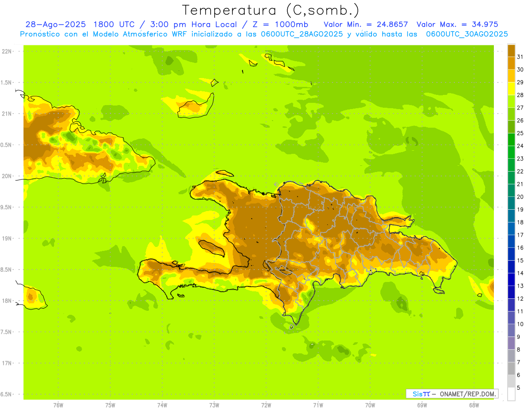Click the "26" color scale label
532x411 pixels.
520,120
